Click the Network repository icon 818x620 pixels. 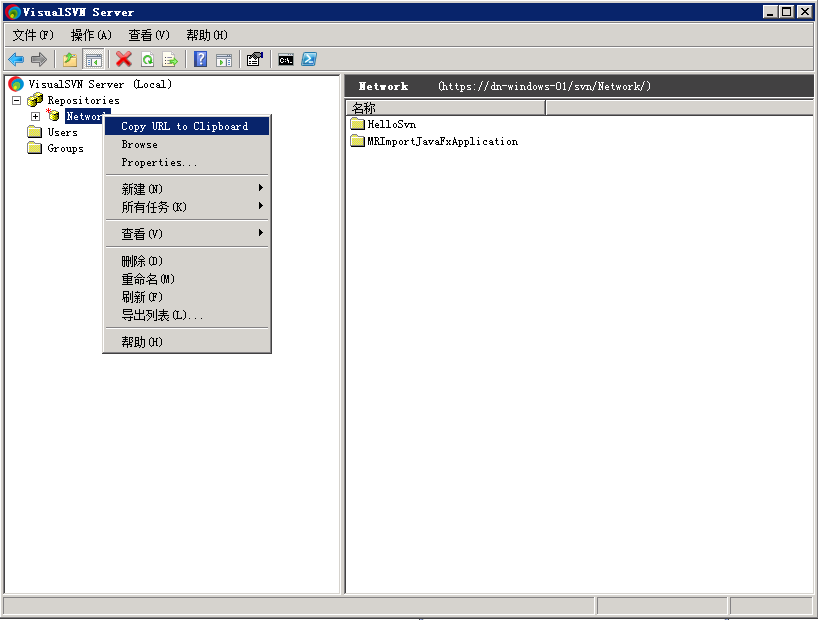53,115
